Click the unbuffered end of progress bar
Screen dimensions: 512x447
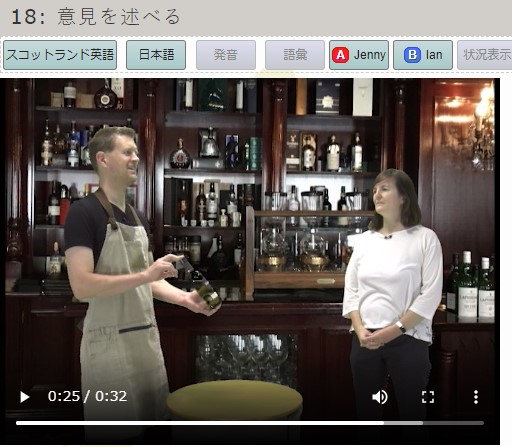(453, 423)
